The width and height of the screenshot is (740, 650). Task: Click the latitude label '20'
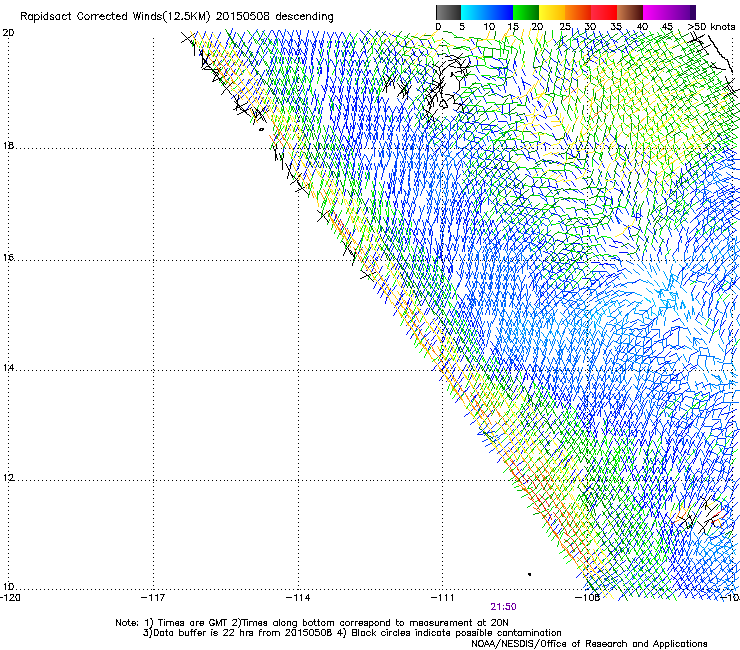[x=8, y=33]
